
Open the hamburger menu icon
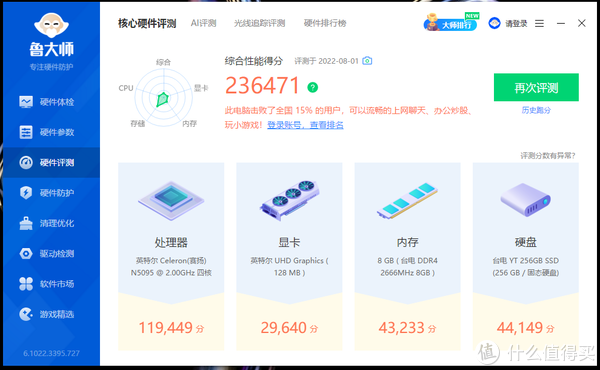[539, 24]
